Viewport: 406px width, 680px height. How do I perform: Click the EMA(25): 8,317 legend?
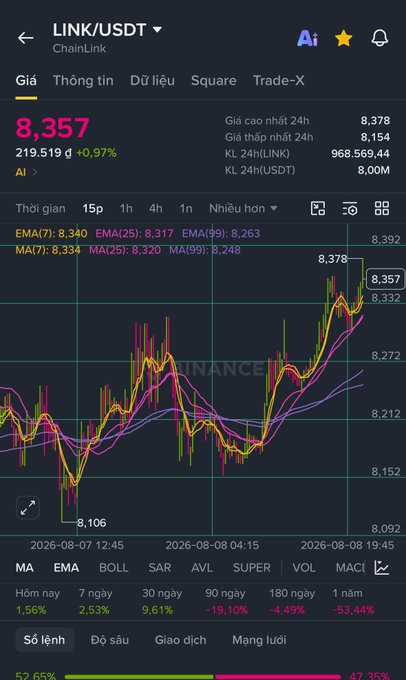tap(134, 233)
